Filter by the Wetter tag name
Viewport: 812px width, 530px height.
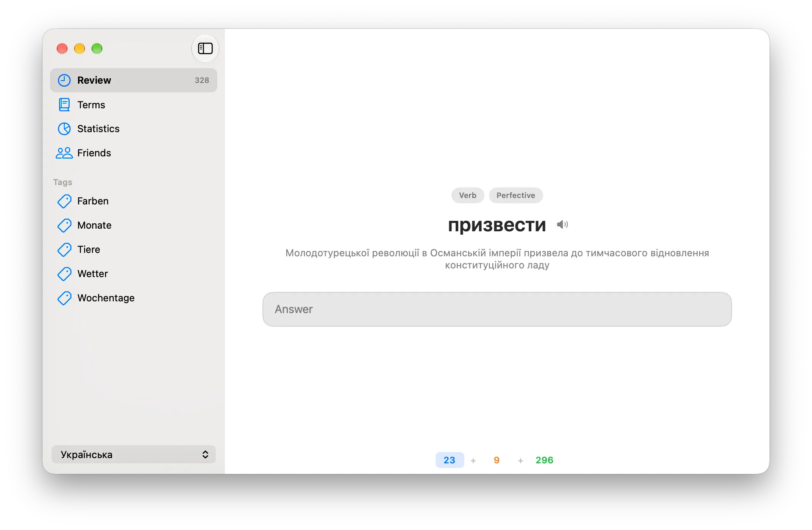pos(92,274)
